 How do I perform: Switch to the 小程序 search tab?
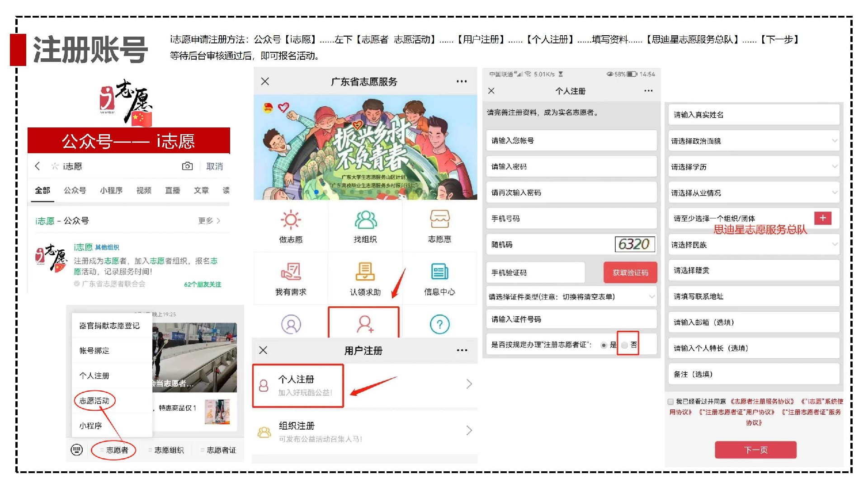pos(111,191)
